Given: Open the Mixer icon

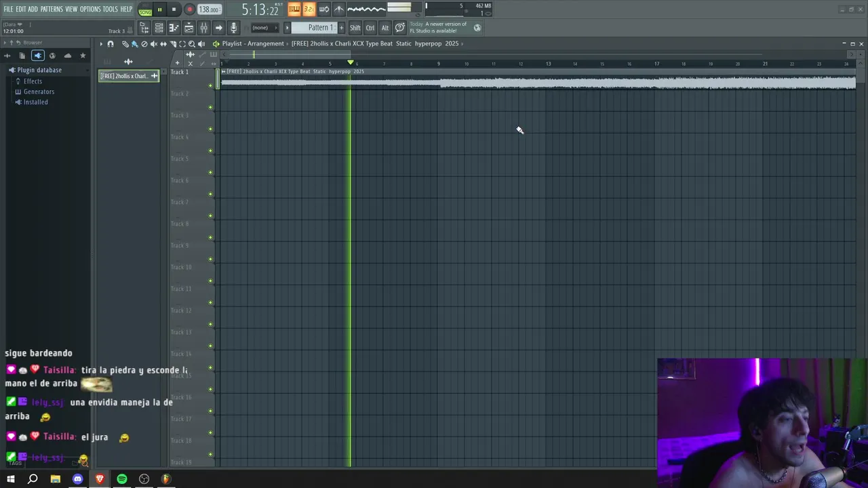Looking at the screenshot, I should coord(203,28).
